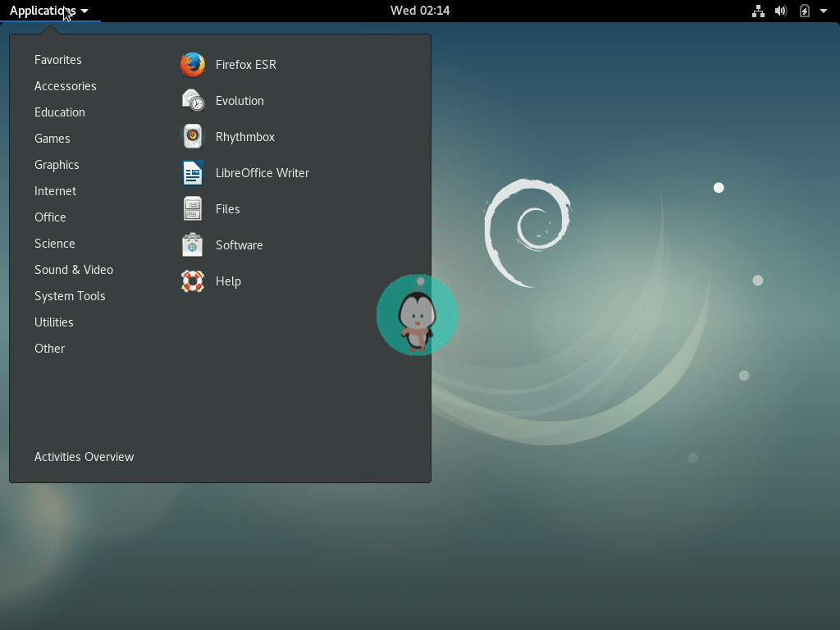Click the penguin avatar on the desktop
Viewport: 840px width, 630px height.
click(x=418, y=315)
